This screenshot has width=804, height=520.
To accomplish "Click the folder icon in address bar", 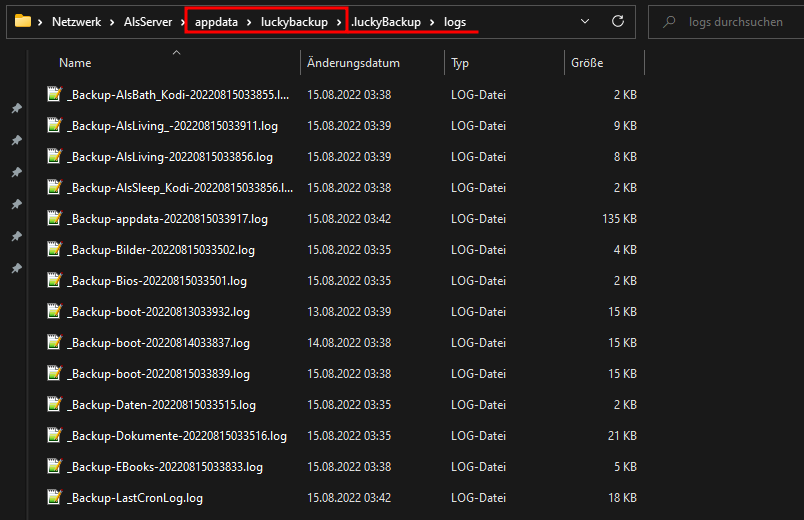I will point(23,21).
